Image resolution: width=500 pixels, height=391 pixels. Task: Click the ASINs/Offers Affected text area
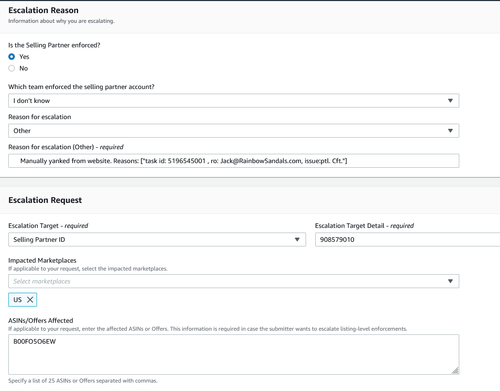click(234, 354)
